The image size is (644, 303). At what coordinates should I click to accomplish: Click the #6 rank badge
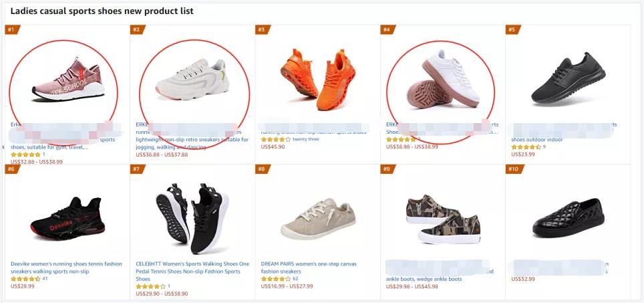coord(11,169)
